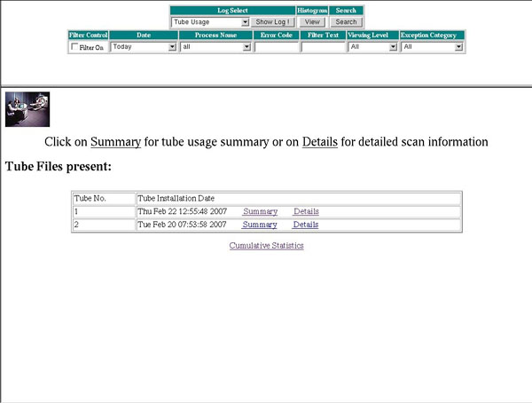Enable the Filter On checkbox
532x403 pixels.
pos(74,47)
